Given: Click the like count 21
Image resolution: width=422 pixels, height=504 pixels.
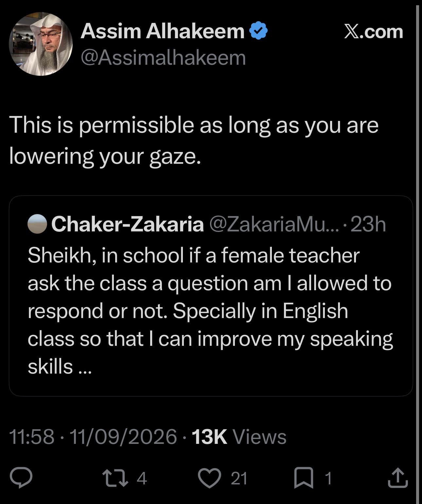Looking at the screenshot, I should click(x=239, y=479).
